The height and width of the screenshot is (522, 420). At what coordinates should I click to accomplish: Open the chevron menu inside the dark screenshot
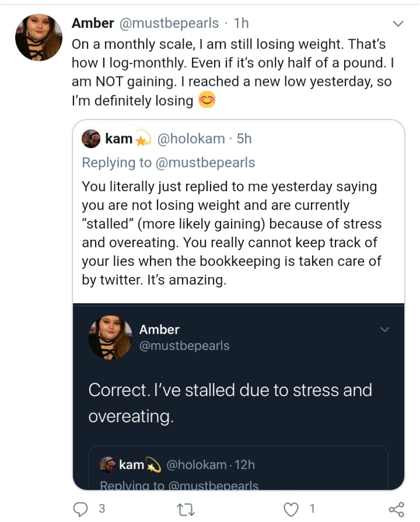[x=384, y=330]
